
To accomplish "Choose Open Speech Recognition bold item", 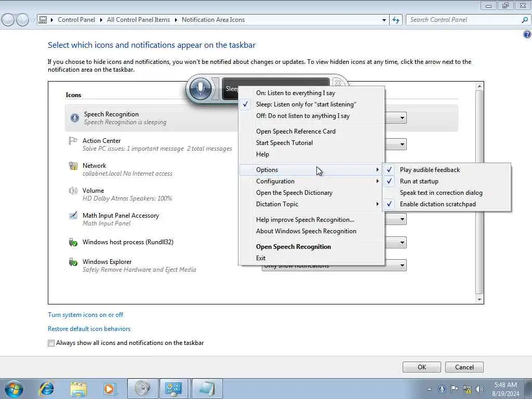I will tap(312, 247).
